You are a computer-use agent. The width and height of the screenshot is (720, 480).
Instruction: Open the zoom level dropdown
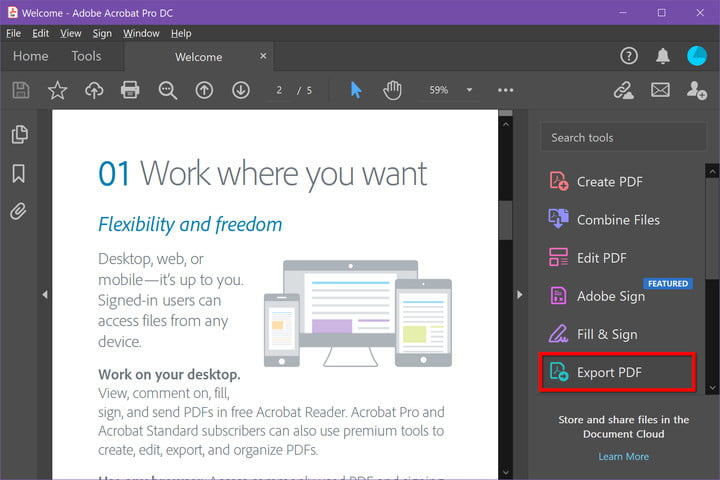(469, 90)
